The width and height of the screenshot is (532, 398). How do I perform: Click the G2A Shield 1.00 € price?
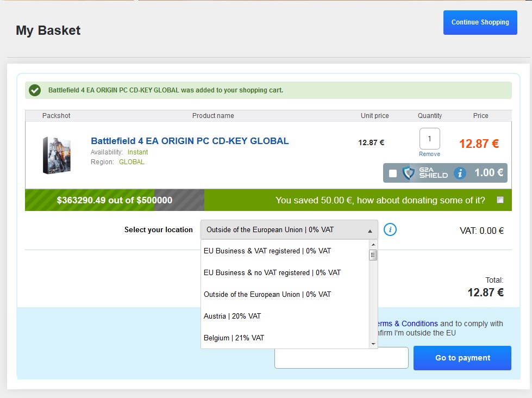coord(489,173)
